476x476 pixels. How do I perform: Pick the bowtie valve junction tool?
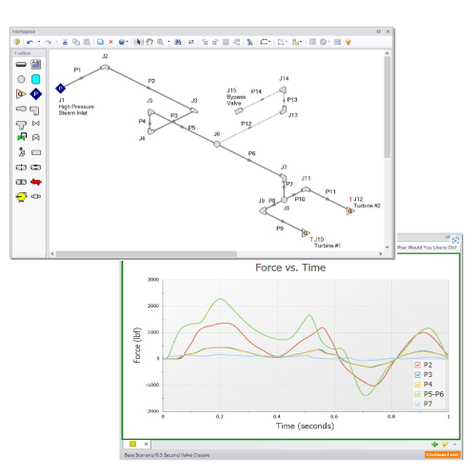coord(36,123)
